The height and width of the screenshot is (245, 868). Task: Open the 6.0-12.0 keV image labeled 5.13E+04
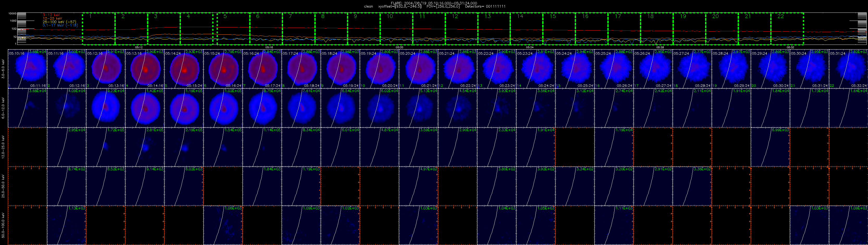click(419, 108)
